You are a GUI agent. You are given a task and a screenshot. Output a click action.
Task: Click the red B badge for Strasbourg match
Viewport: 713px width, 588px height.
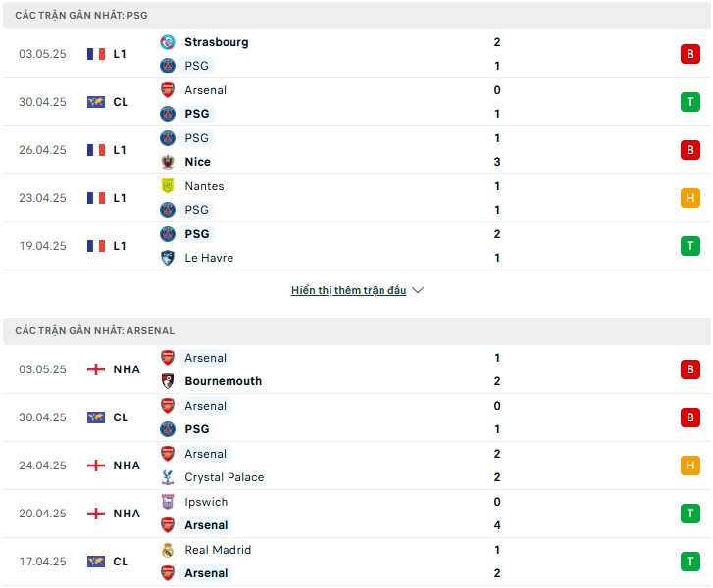[x=689, y=54]
